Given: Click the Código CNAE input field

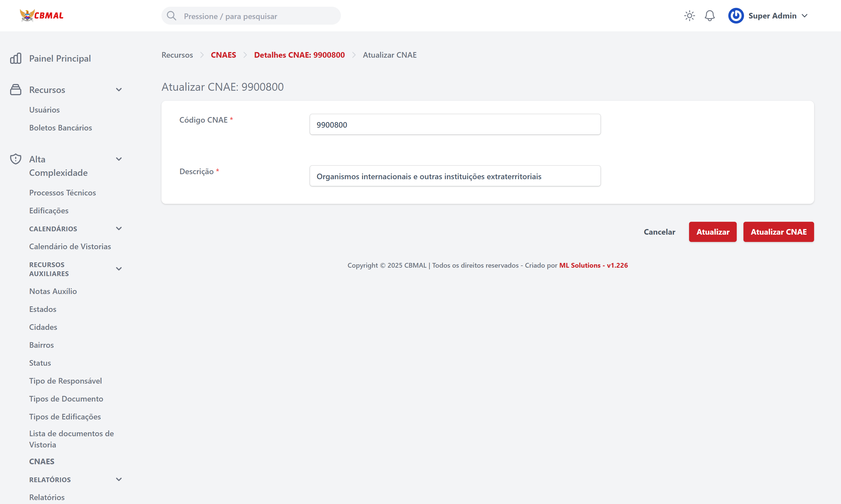Looking at the screenshot, I should click(455, 125).
